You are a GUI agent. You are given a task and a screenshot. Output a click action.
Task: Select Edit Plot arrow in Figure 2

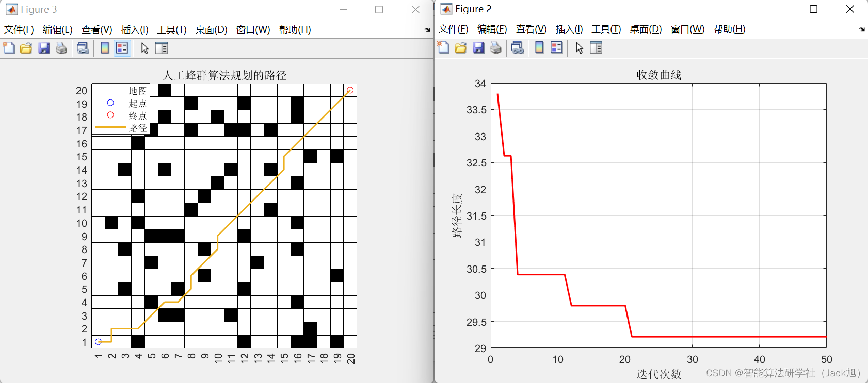click(x=579, y=47)
